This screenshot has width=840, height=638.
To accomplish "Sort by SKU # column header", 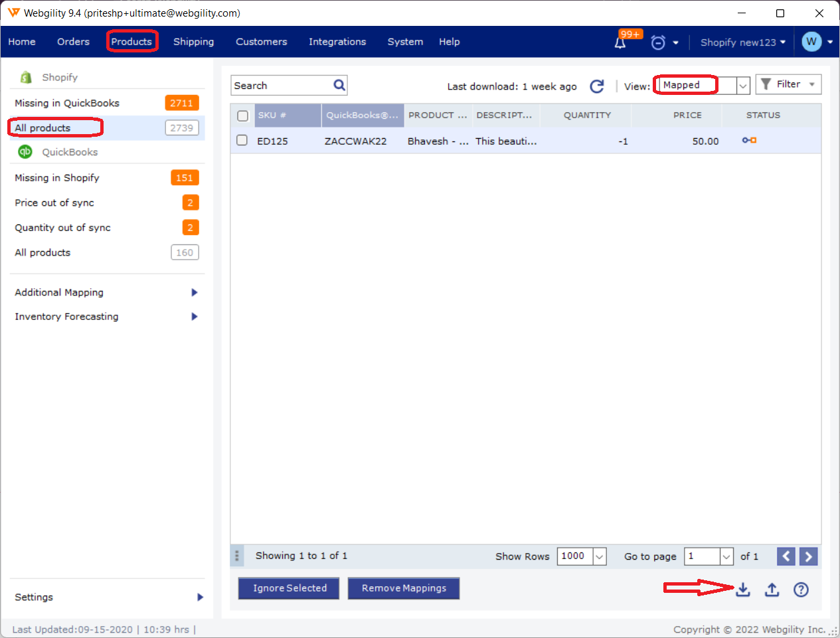I will tap(288, 116).
